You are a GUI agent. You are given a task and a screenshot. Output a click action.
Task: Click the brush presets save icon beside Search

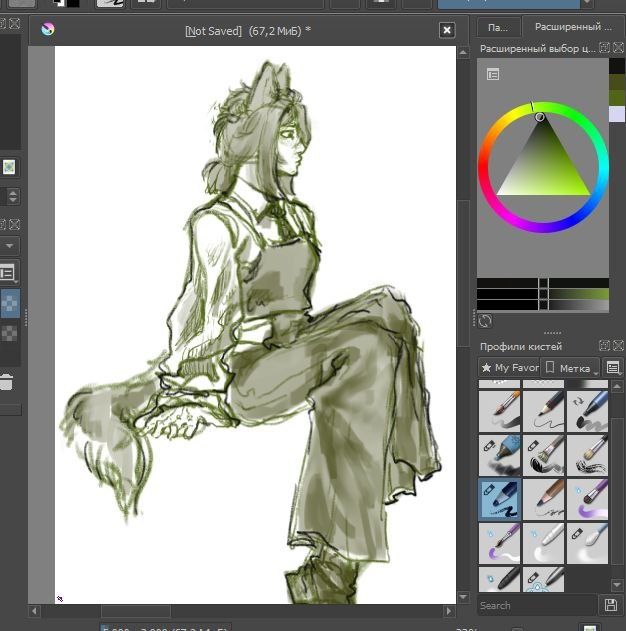point(611,605)
